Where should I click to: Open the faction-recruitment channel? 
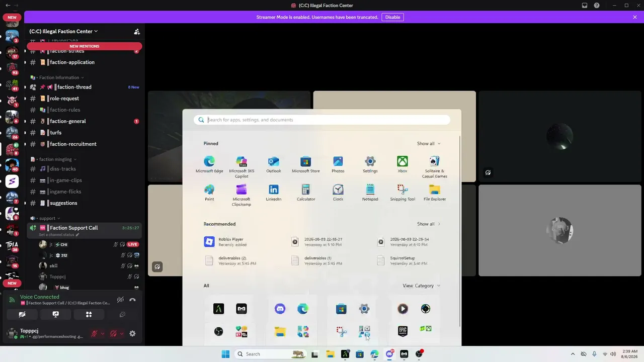click(x=84, y=144)
